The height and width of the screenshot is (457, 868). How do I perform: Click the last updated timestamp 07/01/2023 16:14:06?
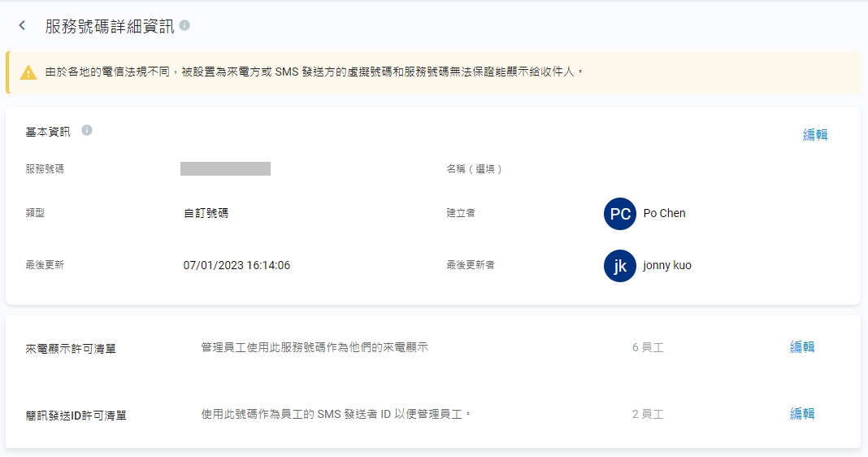[x=237, y=265]
